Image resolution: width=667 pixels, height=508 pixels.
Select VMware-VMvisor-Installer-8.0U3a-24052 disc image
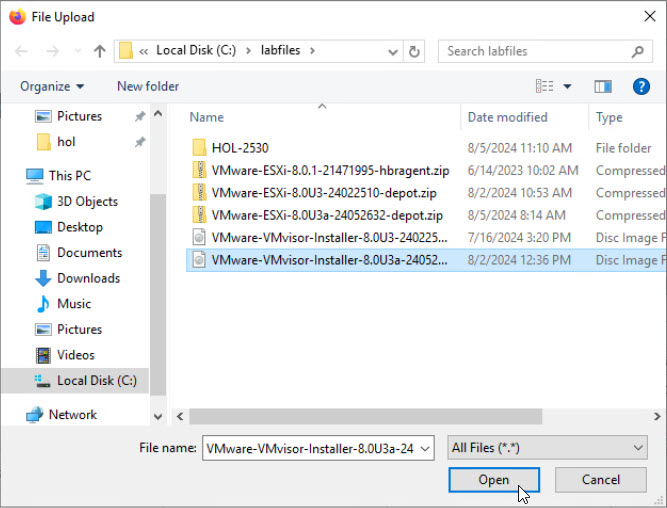(x=329, y=260)
